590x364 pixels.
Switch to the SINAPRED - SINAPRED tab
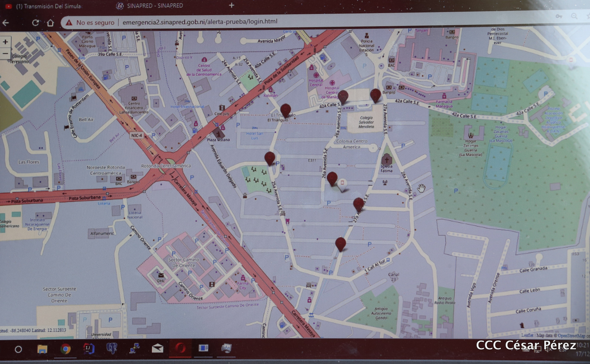point(149,6)
